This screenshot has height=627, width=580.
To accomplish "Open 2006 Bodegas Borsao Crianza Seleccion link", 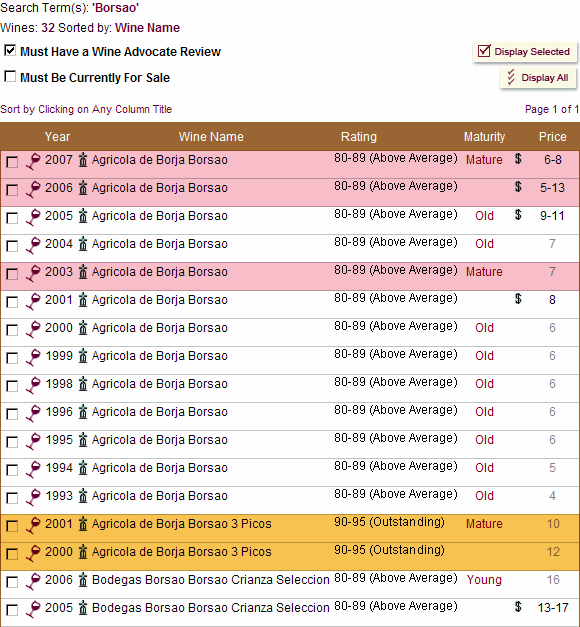I will pos(210,580).
